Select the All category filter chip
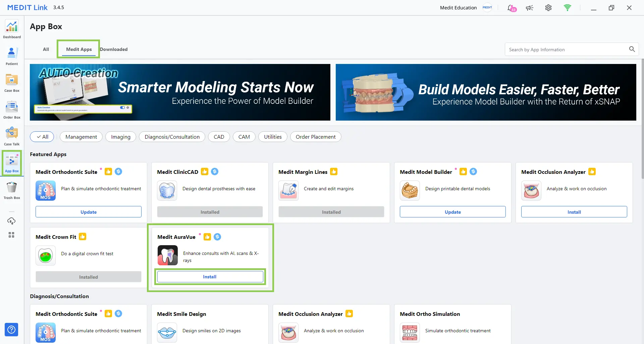 click(42, 137)
